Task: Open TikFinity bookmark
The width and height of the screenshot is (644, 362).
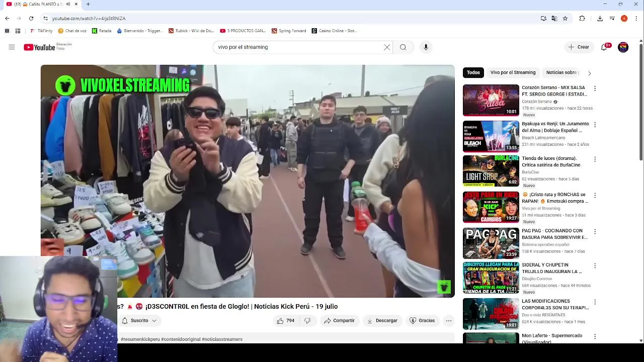Action: (41, 31)
